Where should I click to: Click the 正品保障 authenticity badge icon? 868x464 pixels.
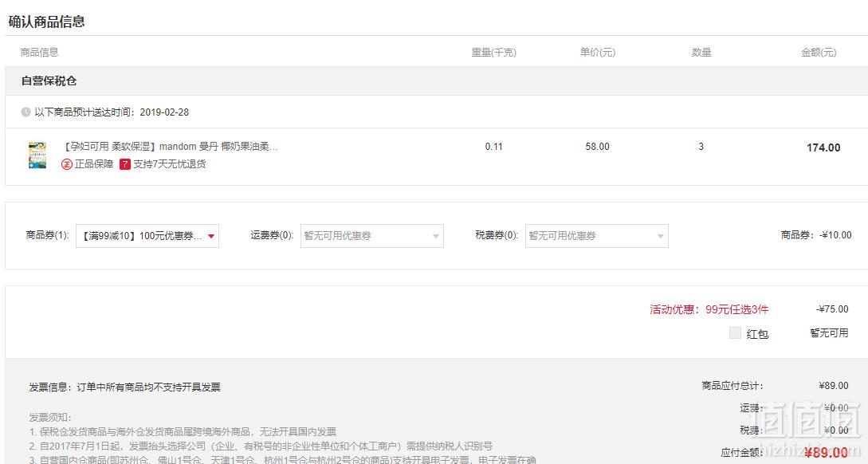[x=66, y=164]
